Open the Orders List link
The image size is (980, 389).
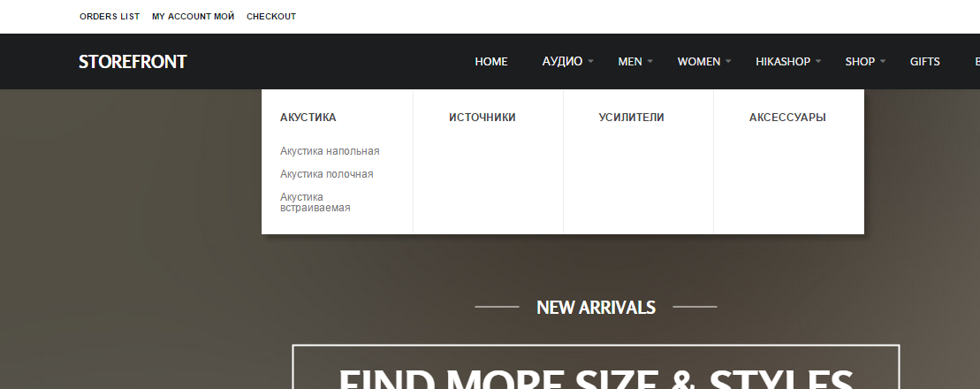pyautogui.click(x=110, y=16)
